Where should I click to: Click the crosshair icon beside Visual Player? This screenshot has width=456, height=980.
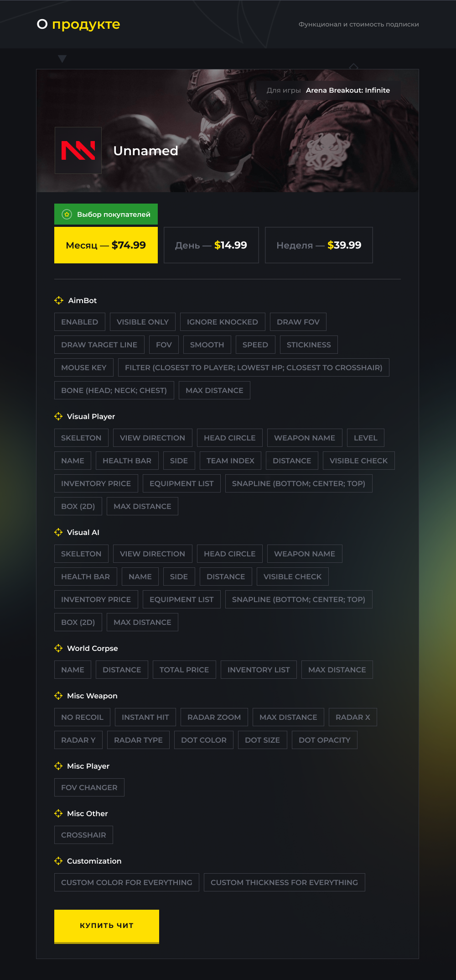coord(58,416)
